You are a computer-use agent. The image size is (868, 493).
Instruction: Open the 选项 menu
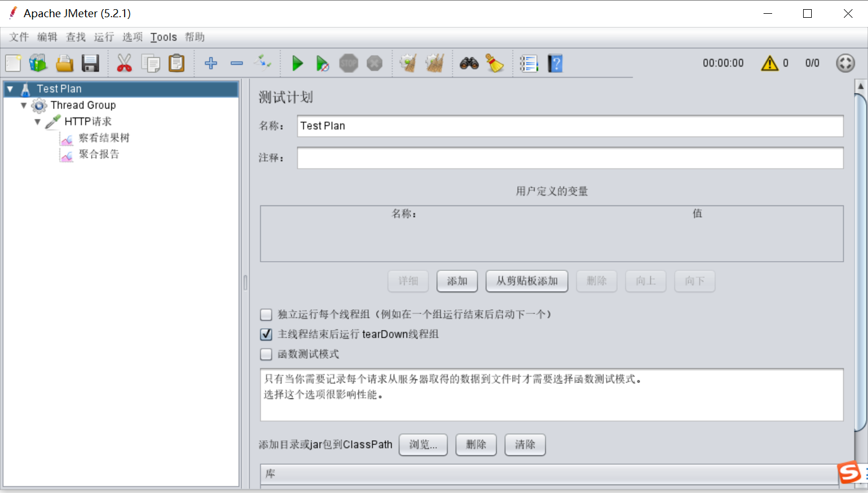click(x=132, y=37)
